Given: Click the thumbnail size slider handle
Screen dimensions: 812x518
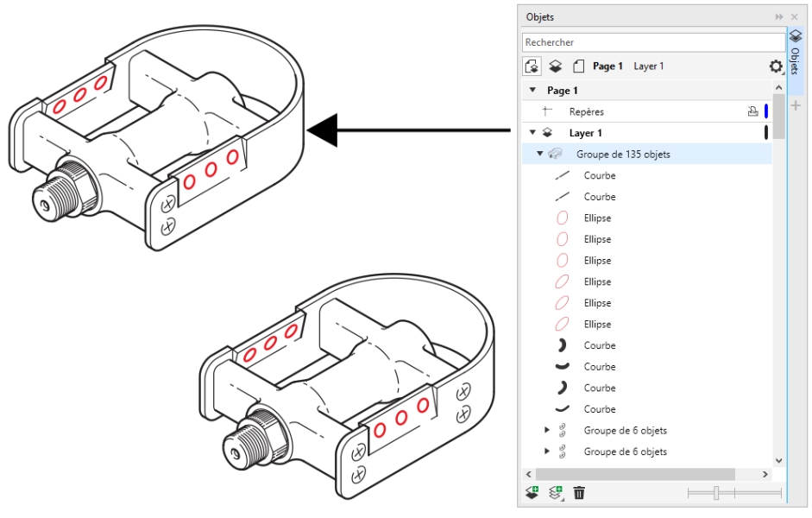Looking at the screenshot, I should point(716,493).
